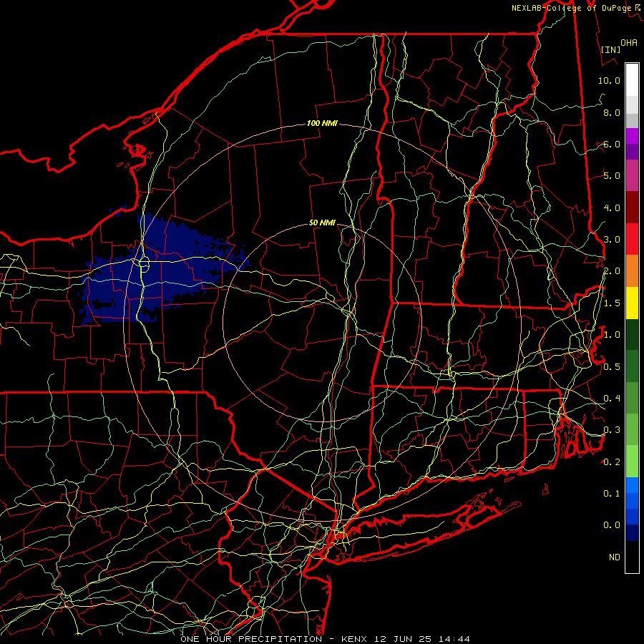The width and height of the screenshot is (644, 644).
Task: Select the 1.5 legend value
Action: 612,303
